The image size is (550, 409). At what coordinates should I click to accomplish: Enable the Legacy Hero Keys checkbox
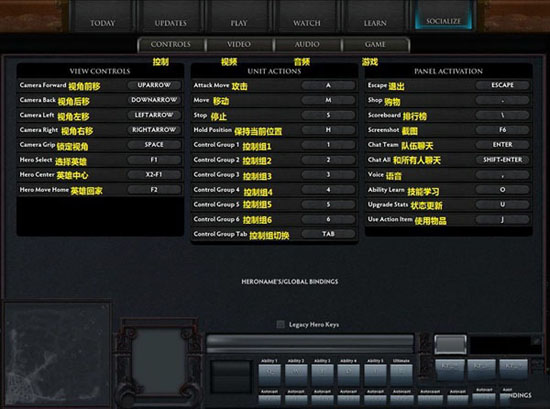280,324
